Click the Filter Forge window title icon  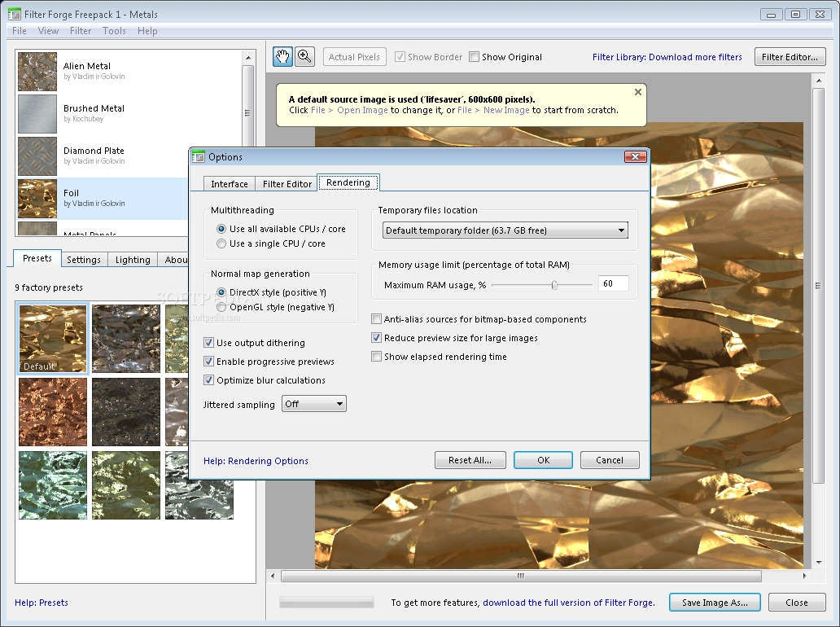tap(15, 14)
